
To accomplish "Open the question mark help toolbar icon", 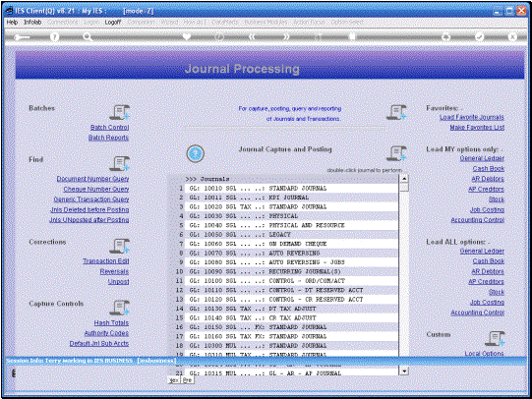I will [54, 36].
